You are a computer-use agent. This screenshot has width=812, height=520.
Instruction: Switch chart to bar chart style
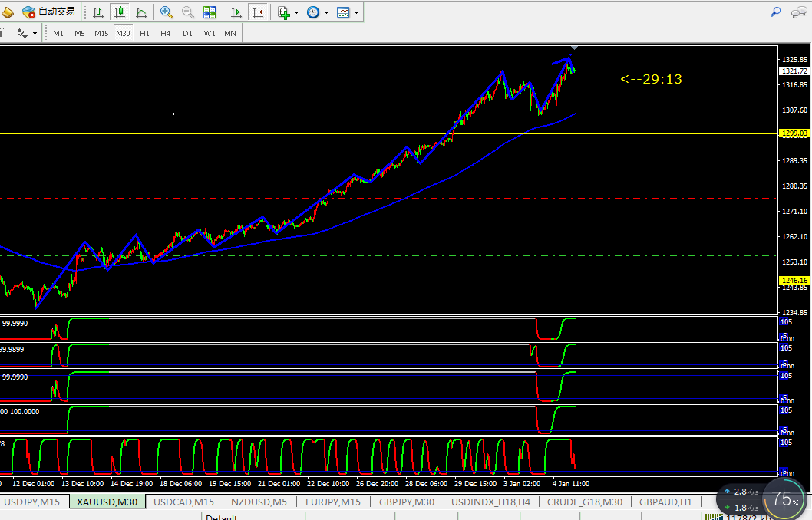point(98,12)
